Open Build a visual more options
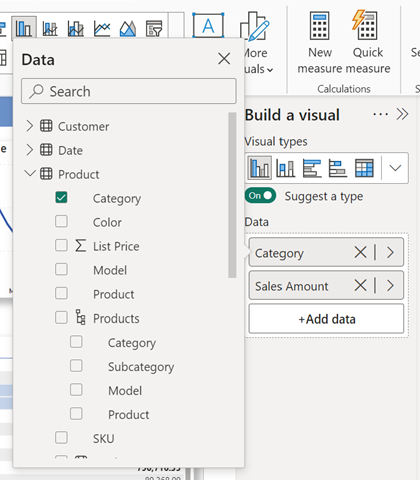420x480 pixels. [380, 114]
